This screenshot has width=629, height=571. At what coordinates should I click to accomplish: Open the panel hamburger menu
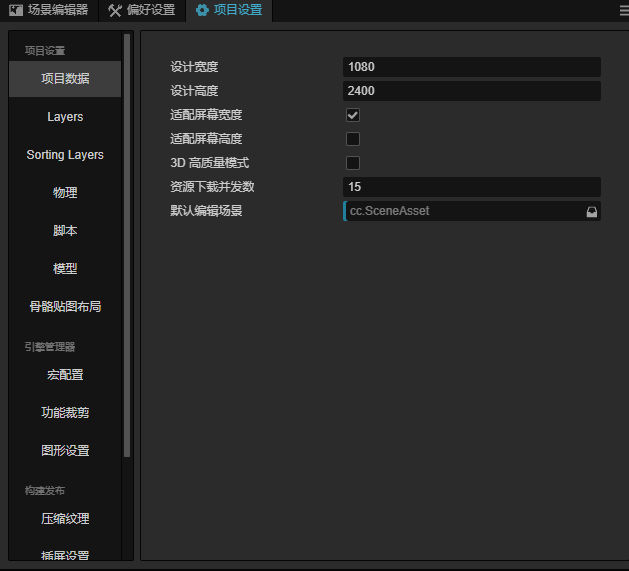pos(624,11)
